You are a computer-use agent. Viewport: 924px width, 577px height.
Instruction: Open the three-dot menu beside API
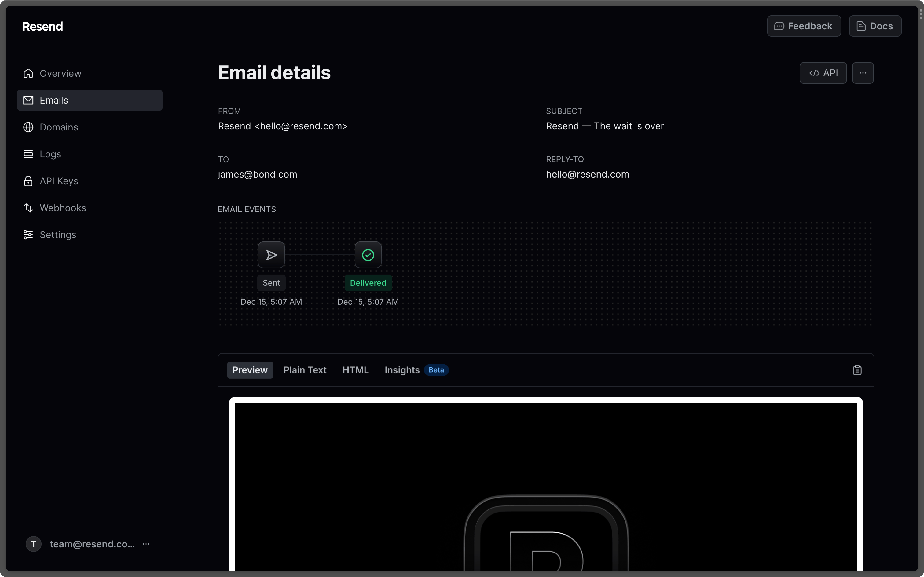click(863, 73)
